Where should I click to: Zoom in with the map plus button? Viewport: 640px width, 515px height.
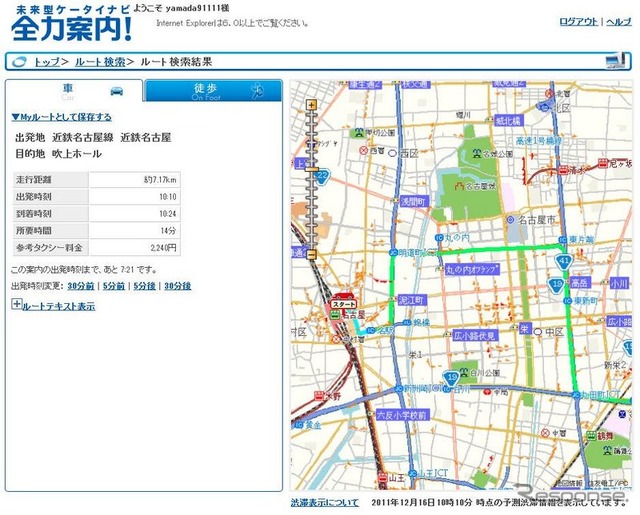[312, 105]
